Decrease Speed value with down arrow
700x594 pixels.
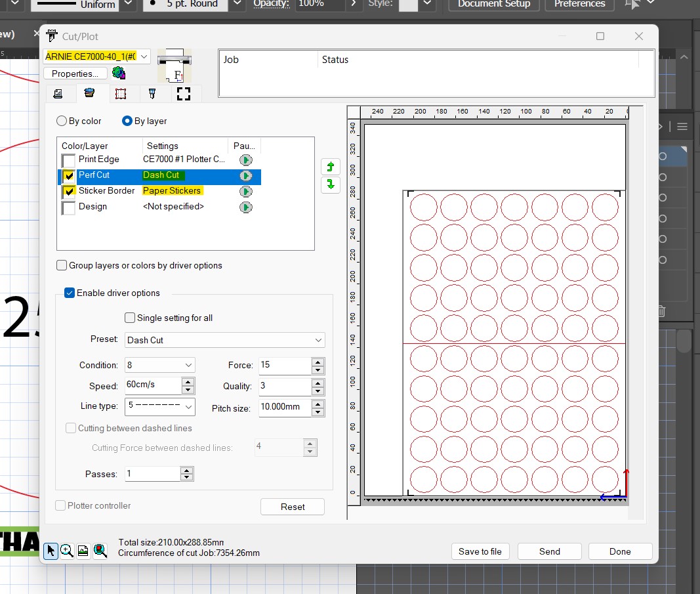[188, 390]
